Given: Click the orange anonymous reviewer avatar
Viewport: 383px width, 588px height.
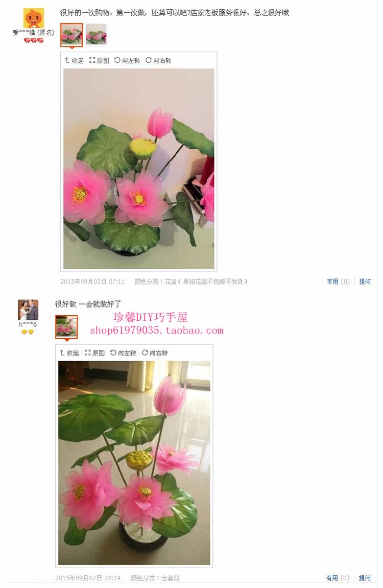Looking at the screenshot, I should click(34, 18).
